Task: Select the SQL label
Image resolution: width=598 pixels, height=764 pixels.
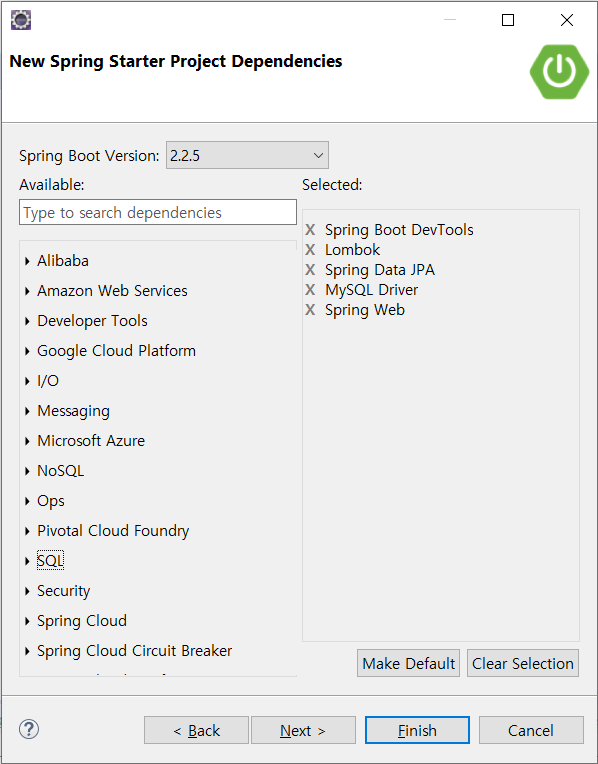Action: click(50, 561)
